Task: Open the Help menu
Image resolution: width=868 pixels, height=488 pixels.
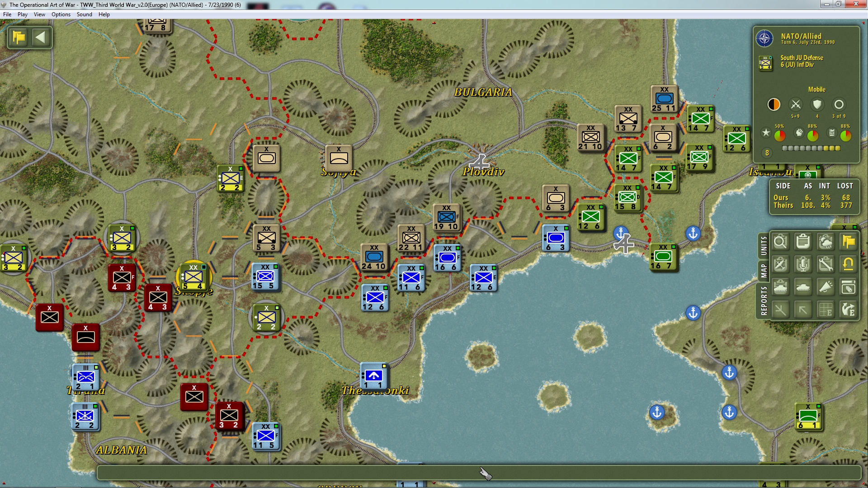Action: (104, 14)
